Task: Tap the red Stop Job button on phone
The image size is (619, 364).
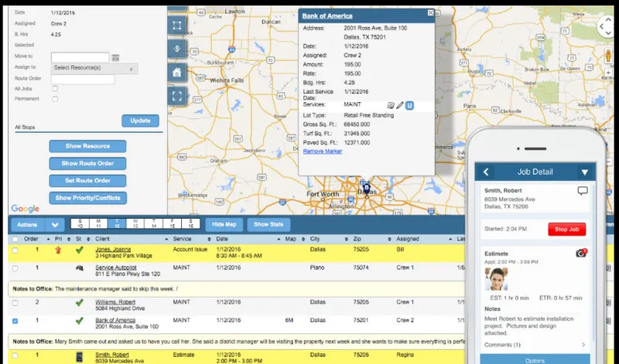Action: click(567, 229)
